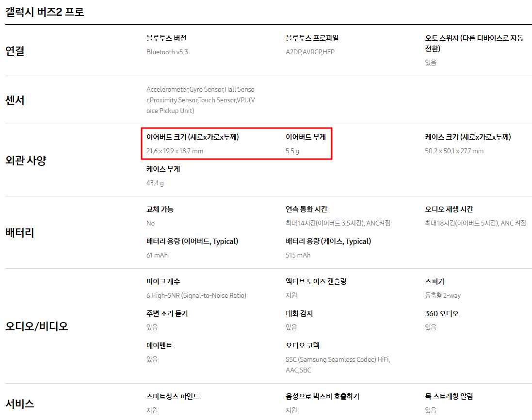The height and width of the screenshot is (420, 532).
Task: Click the 스마트싱스 파인드 label
Action: click(x=173, y=396)
